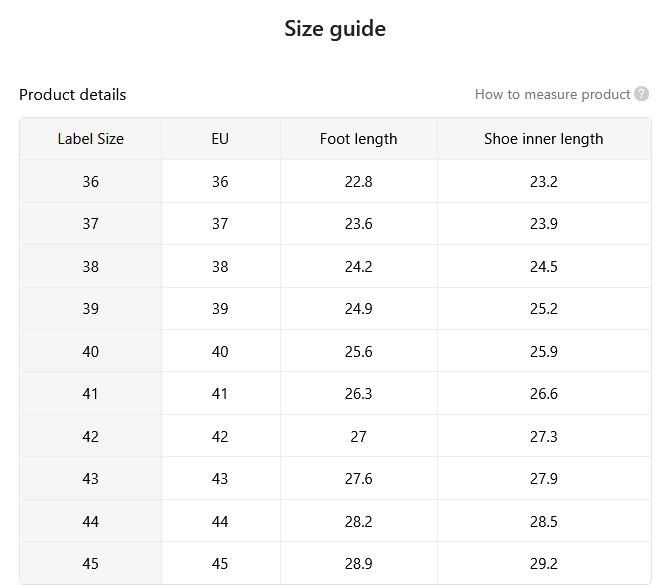Select shoe inner length 28.5 value
657x588 pixels.
pos(544,521)
